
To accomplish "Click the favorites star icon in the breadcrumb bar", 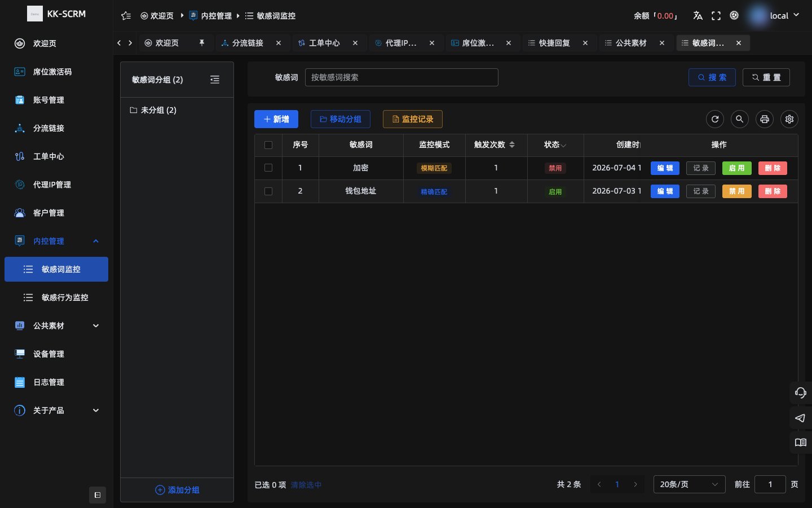I will pos(126,16).
